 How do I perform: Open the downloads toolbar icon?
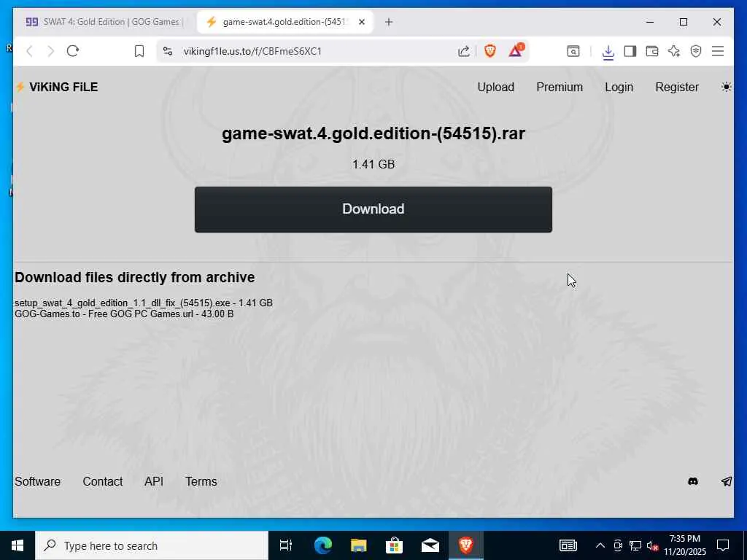click(608, 52)
